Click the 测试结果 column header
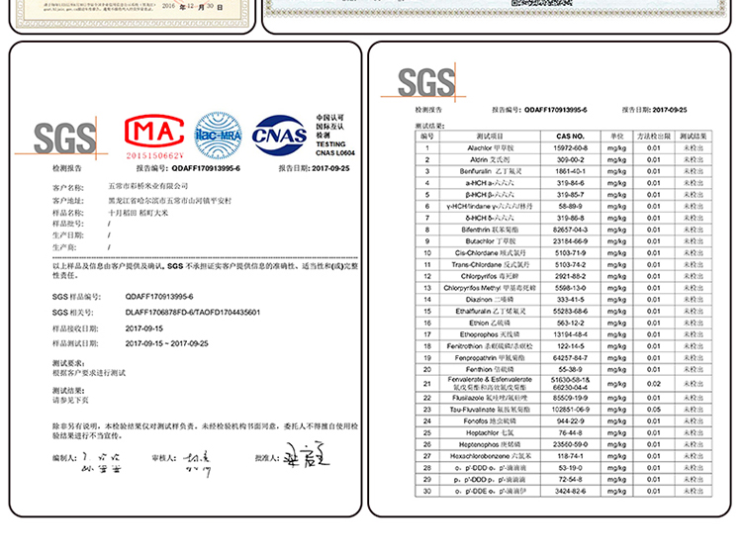The height and width of the screenshot is (560, 742). 693,136
